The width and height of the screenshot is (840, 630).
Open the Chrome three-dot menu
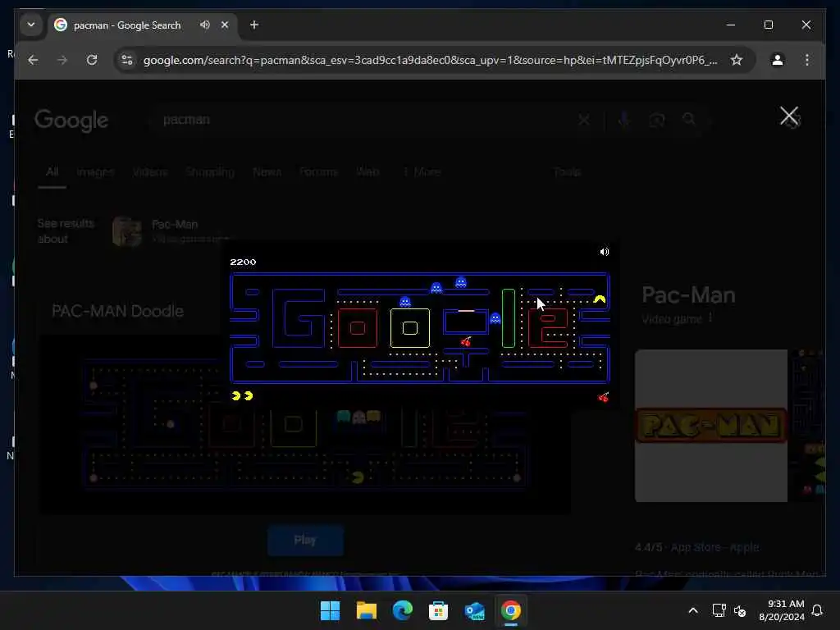point(807,60)
